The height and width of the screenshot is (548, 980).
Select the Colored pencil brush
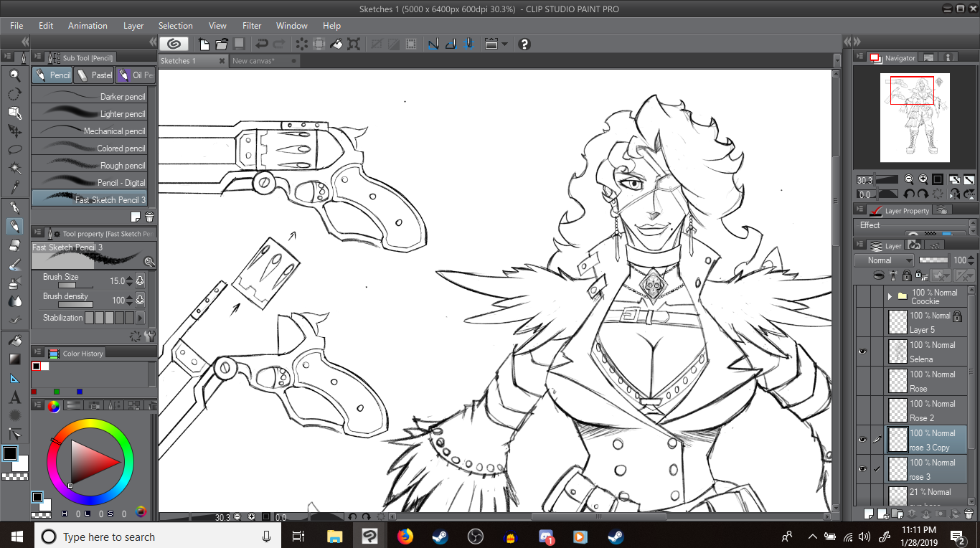[90, 148]
